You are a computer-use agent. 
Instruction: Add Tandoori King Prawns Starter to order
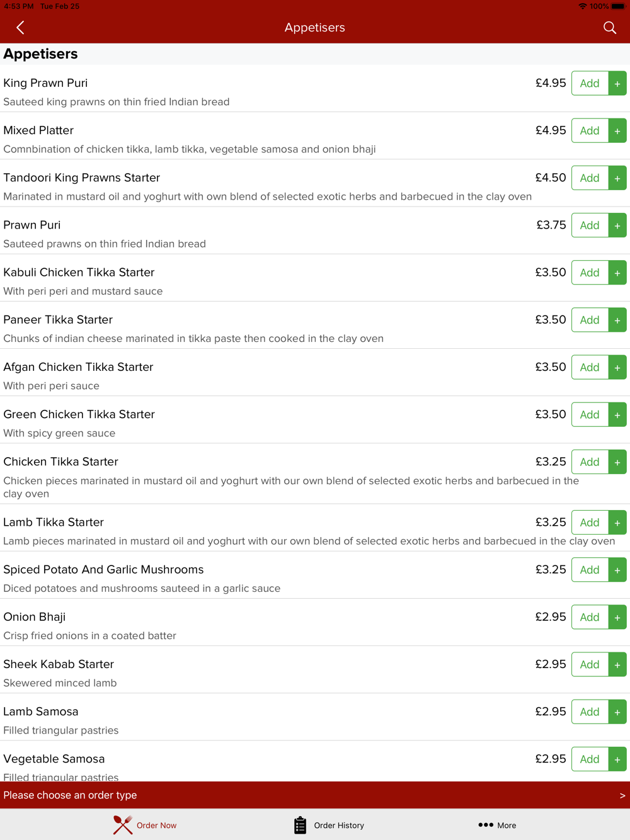(x=590, y=178)
